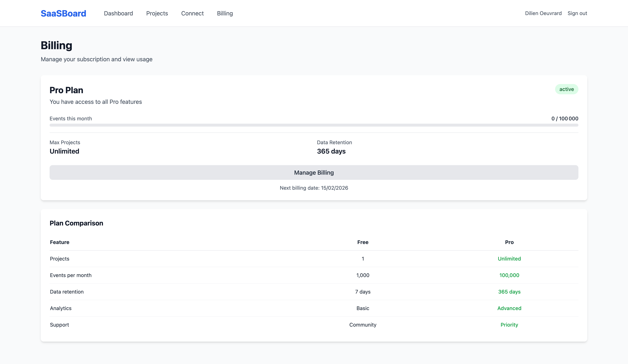Click the events usage progress bar
The image size is (628, 364).
point(314,126)
